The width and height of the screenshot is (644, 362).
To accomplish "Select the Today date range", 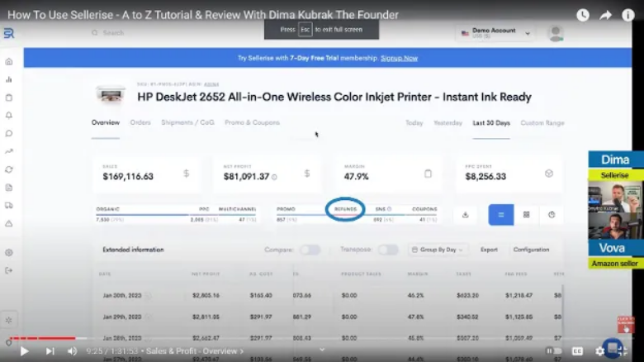I will pyautogui.click(x=414, y=123).
